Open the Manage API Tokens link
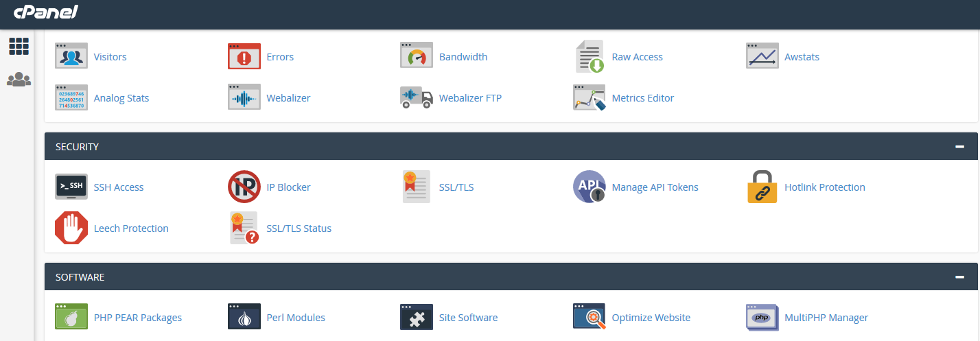 [x=655, y=187]
